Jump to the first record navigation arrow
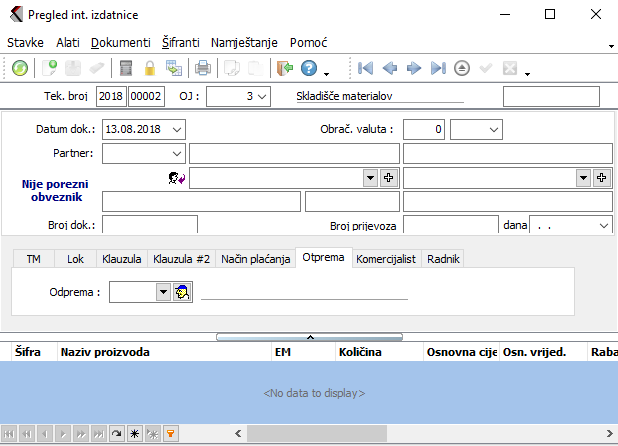The height and width of the screenshot is (446, 618). coord(366,68)
